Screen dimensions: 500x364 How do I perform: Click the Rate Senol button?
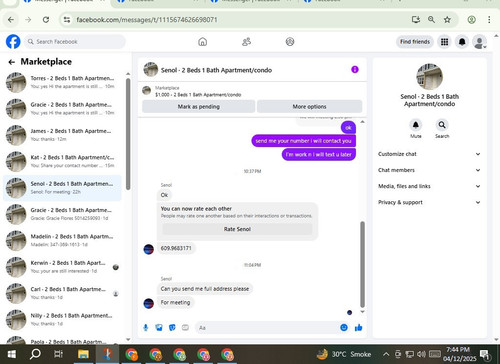[x=237, y=229]
